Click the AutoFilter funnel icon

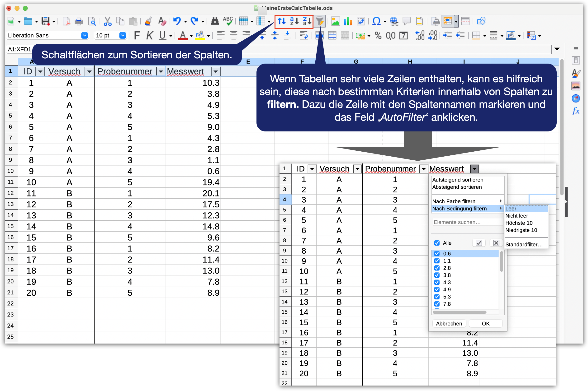pyautogui.click(x=319, y=21)
